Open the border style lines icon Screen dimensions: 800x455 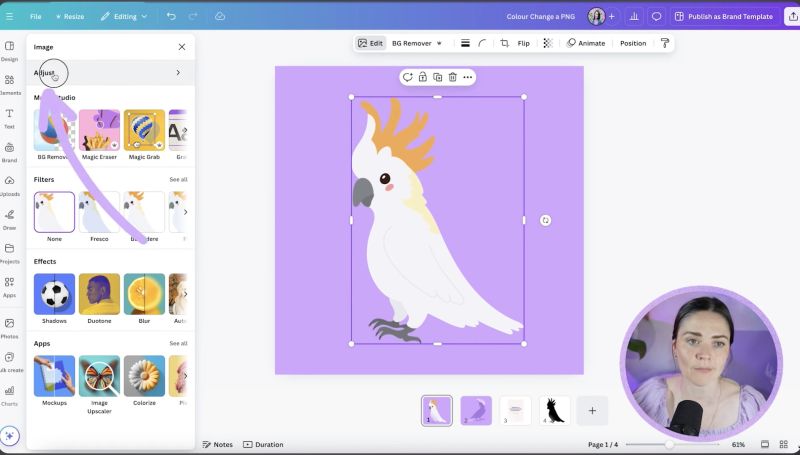pos(465,43)
